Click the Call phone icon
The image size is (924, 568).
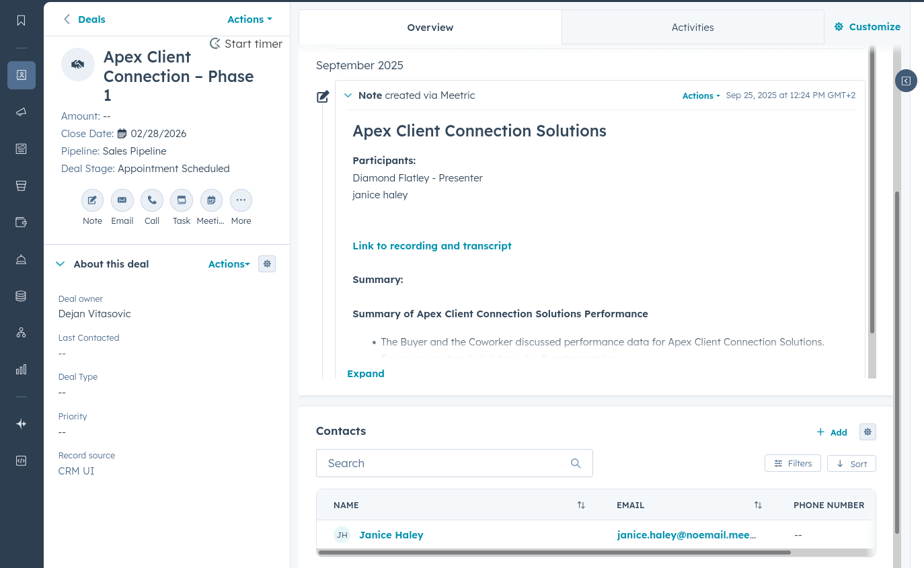pyautogui.click(x=152, y=200)
